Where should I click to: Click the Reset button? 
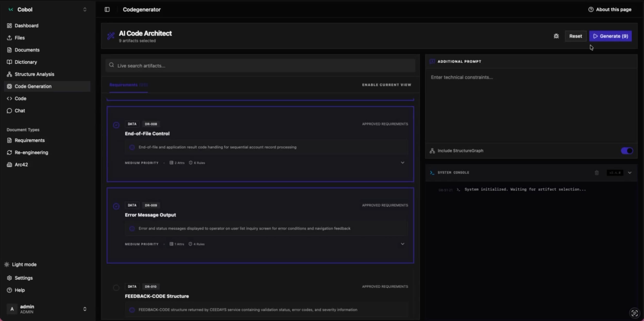click(x=575, y=36)
